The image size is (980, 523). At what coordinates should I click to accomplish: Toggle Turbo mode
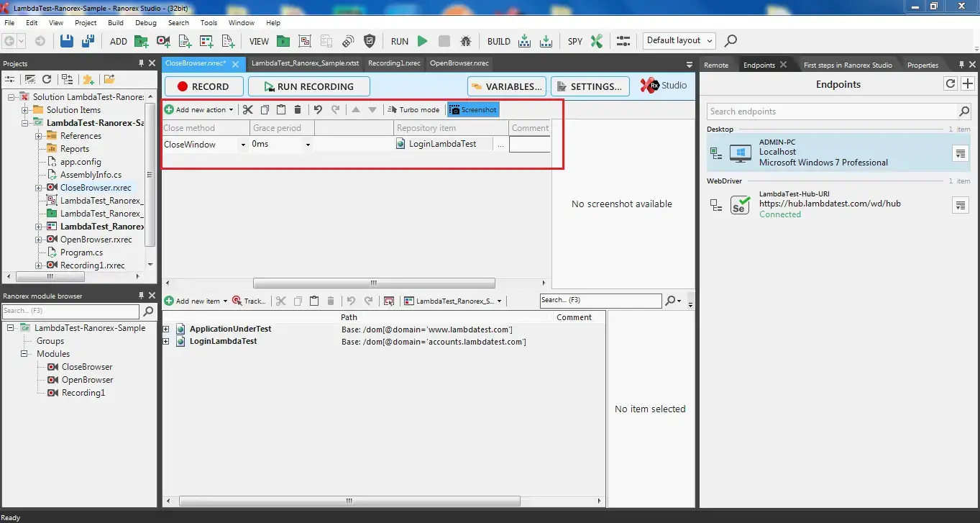[413, 110]
